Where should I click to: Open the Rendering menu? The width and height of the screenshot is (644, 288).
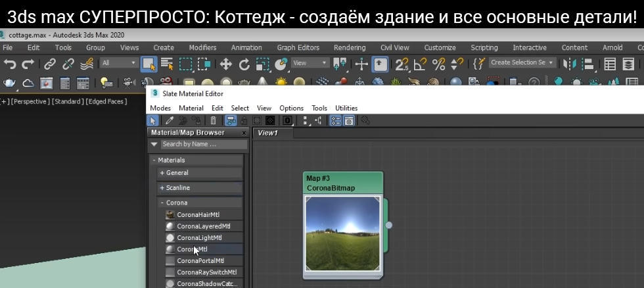tap(350, 47)
